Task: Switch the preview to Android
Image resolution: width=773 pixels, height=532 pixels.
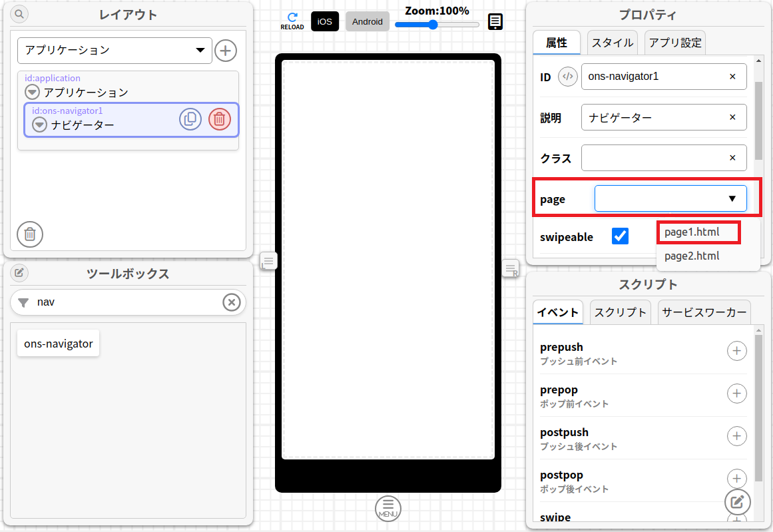Action: click(367, 21)
